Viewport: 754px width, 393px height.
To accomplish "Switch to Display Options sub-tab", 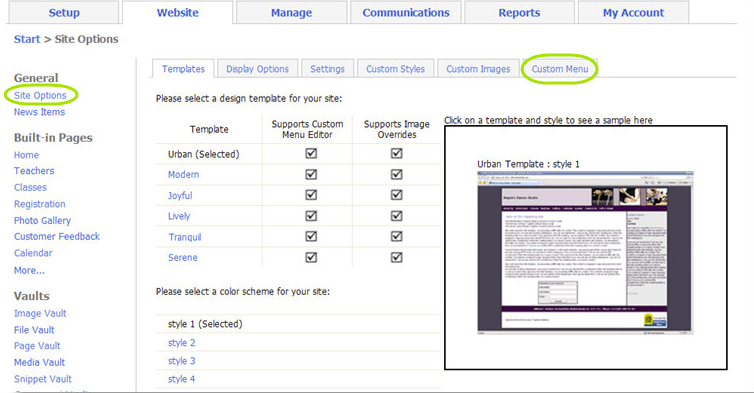I will coord(257,69).
